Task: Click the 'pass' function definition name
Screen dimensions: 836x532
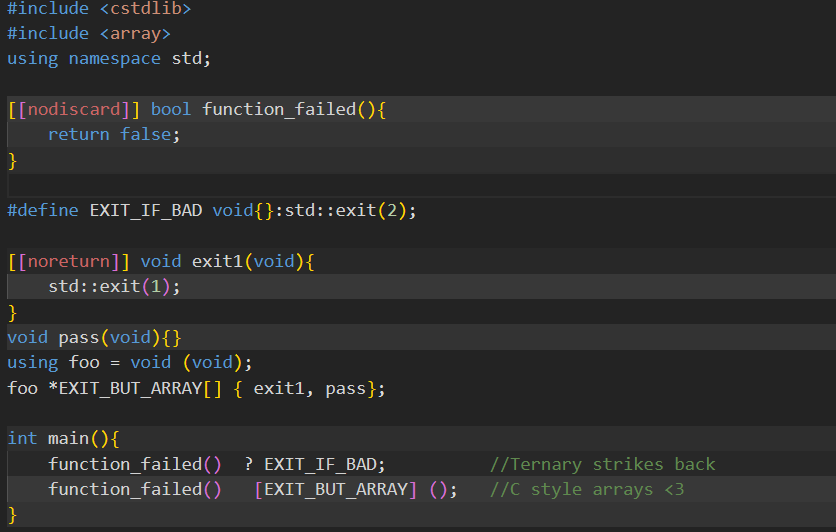Action: tap(79, 337)
